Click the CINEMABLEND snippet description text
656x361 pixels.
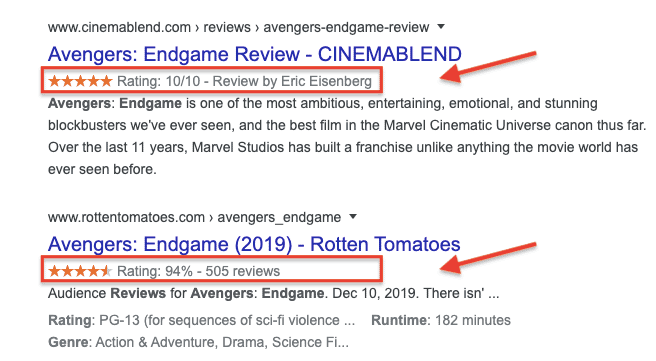[x=347, y=136]
